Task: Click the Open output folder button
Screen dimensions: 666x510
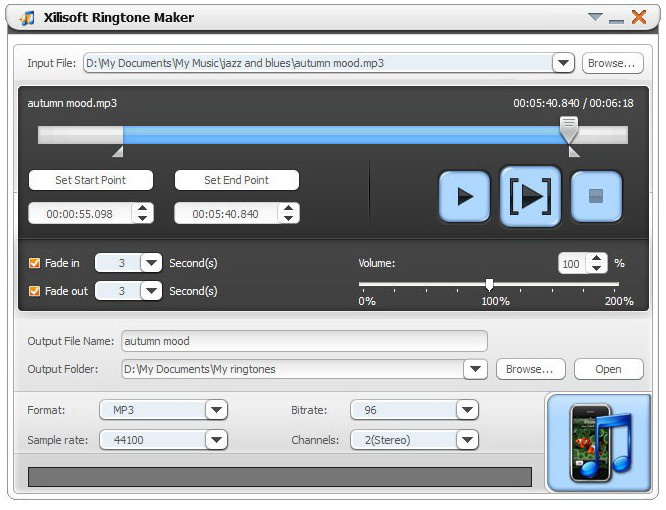Action: [x=608, y=369]
